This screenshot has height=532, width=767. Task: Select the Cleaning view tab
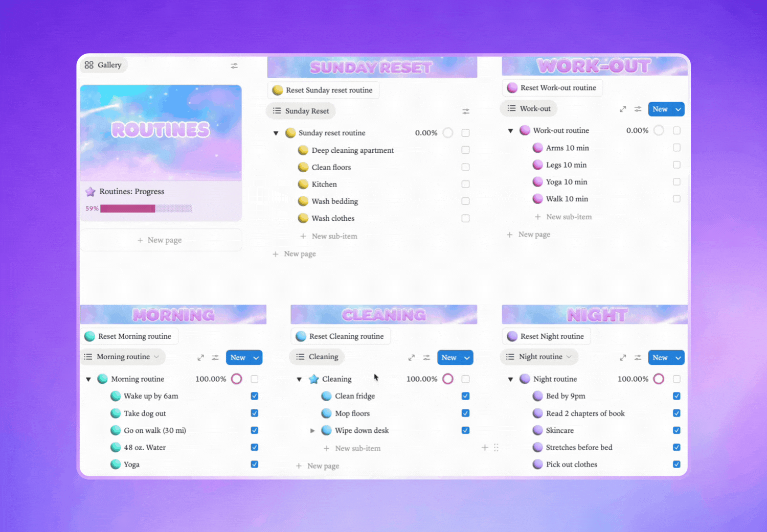click(317, 357)
